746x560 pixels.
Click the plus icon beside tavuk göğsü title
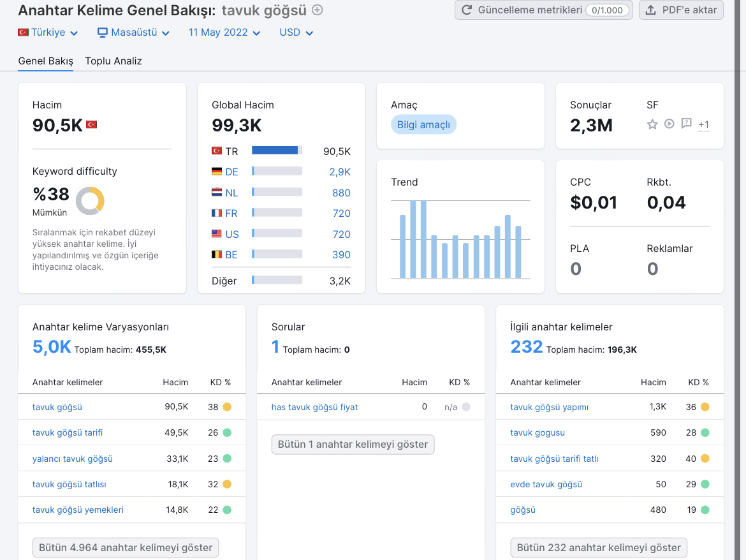point(318,10)
